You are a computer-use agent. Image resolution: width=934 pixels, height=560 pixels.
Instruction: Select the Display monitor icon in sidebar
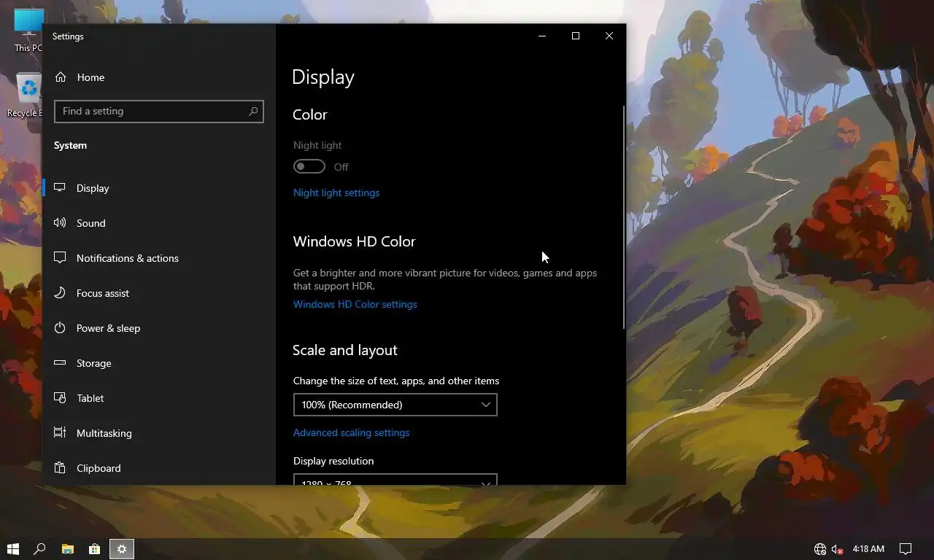60,188
